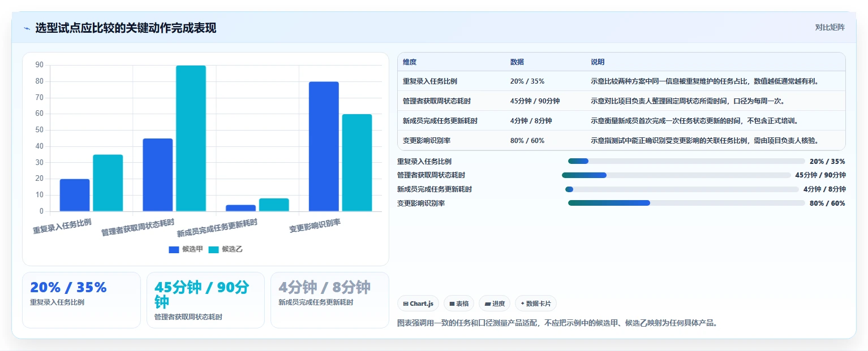Click the 候选甲 bar for 变更影响识别率

click(324, 146)
